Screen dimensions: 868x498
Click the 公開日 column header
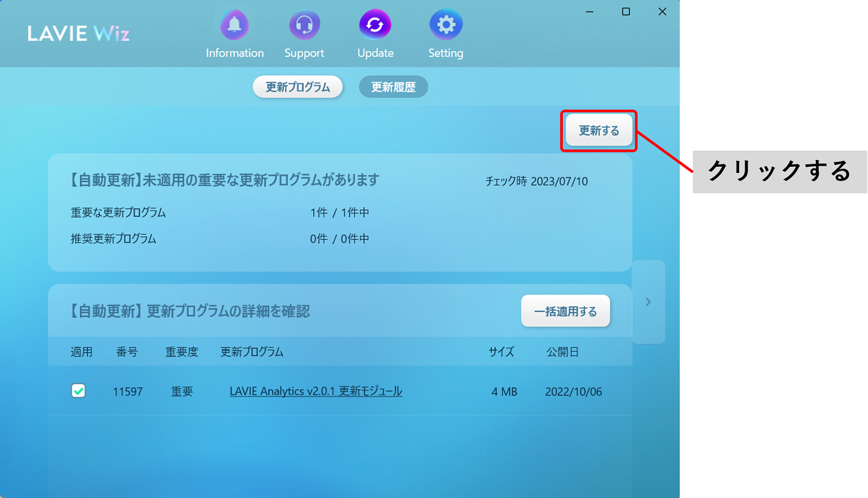click(563, 352)
